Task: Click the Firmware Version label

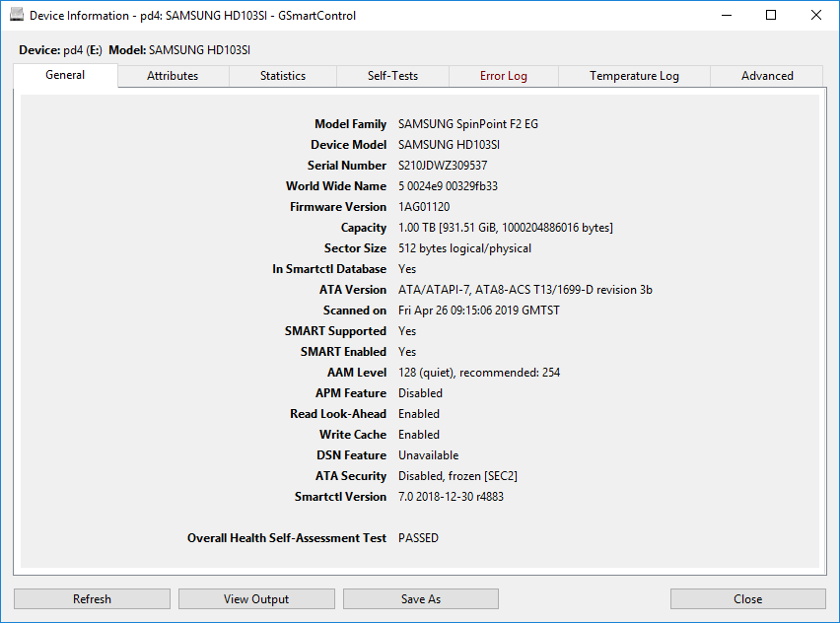Action: click(338, 207)
